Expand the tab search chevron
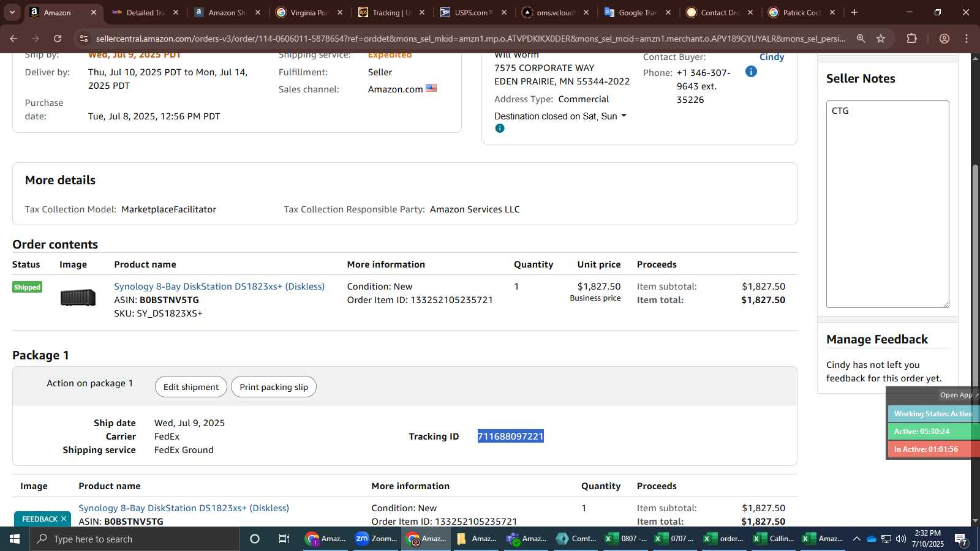The height and width of the screenshot is (551, 980). coord(12,12)
